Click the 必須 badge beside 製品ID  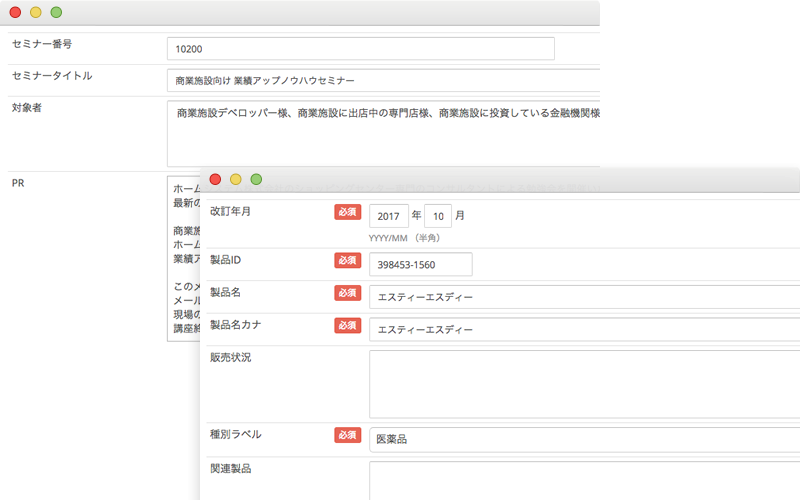click(x=347, y=260)
